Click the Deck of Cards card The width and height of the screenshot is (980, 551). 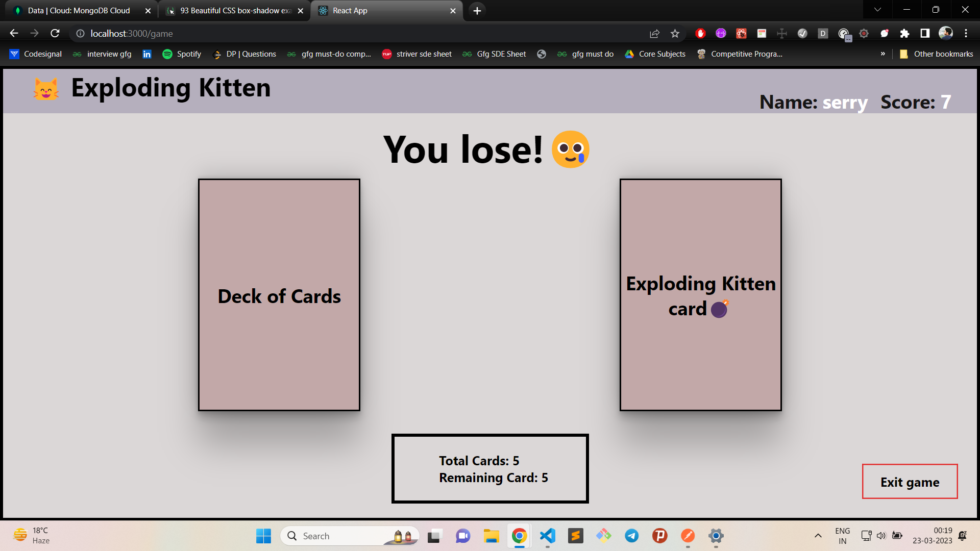(x=279, y=295)
